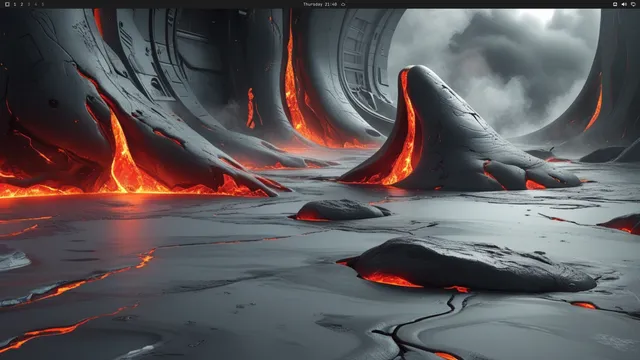Switch to workspace 1
Viewport: 640px width, 360px height.
(x=15, y=4)
